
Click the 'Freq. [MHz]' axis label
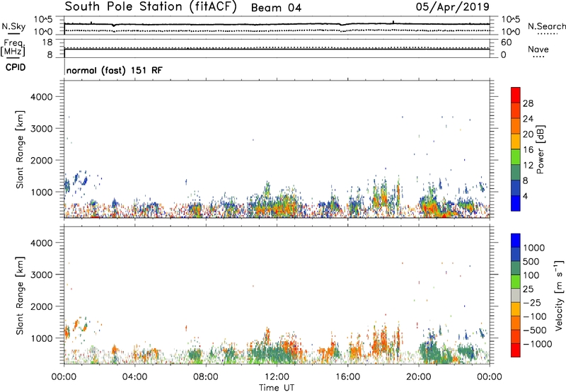click(x=13, y=48)
